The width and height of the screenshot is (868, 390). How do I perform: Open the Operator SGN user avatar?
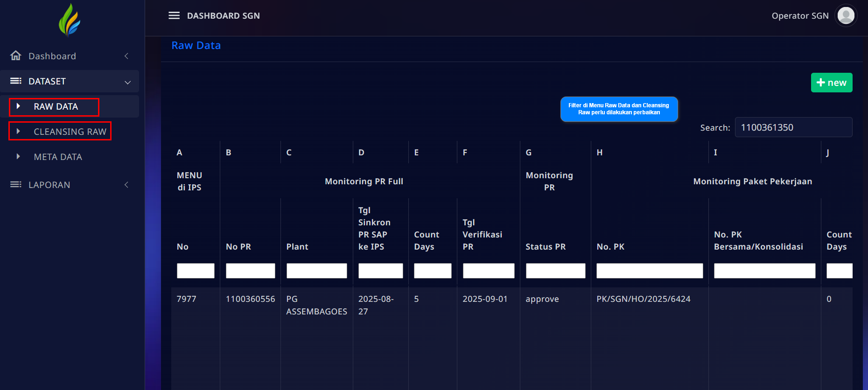(846, 15)
